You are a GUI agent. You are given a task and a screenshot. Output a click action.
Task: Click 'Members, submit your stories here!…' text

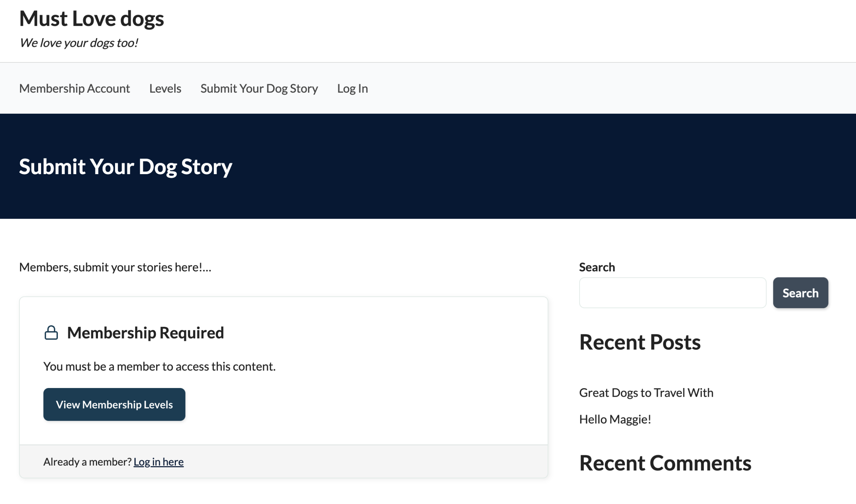click(115, 267)
